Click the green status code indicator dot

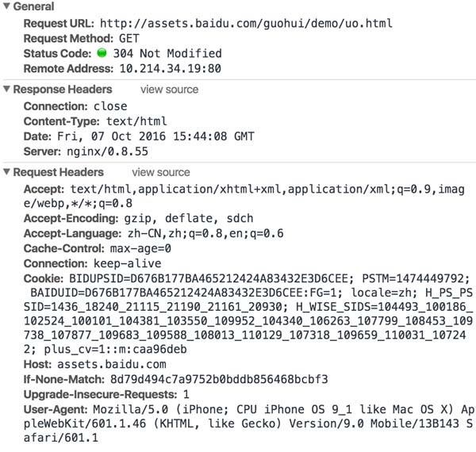click(x=102, y=53)
